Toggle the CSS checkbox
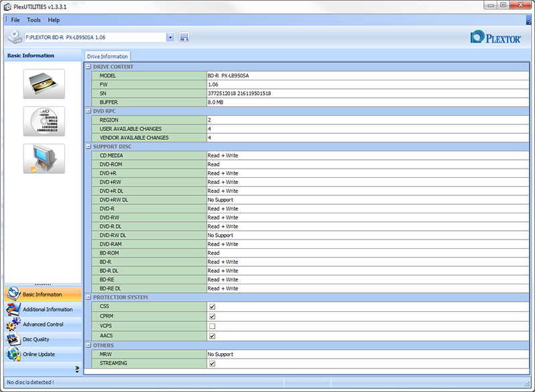This screenshot has width=535, height=392. click(x=212, y=306)
